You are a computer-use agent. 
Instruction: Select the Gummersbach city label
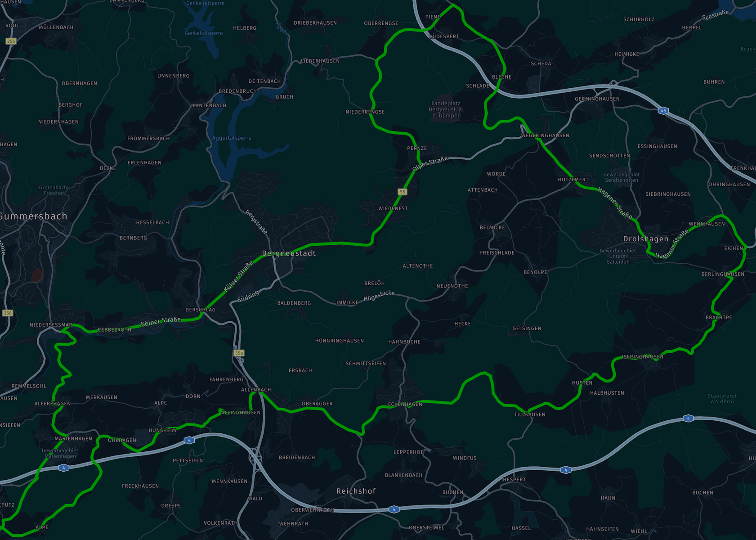pyautogui.click(x=34, y=216)
